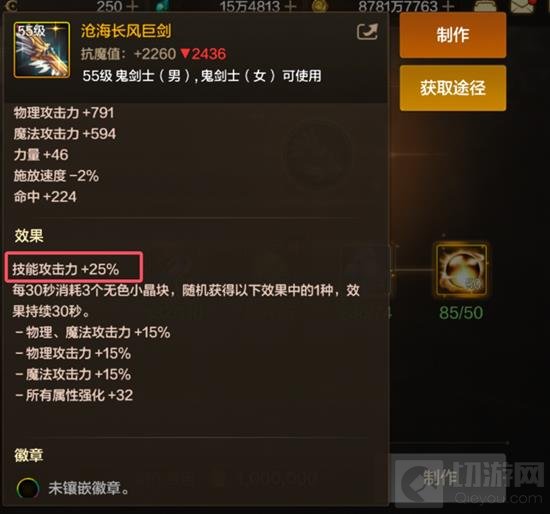Tap the share icon beside the weapon name
The height and width of the screenshot is (514, 550).
point(367,32)
